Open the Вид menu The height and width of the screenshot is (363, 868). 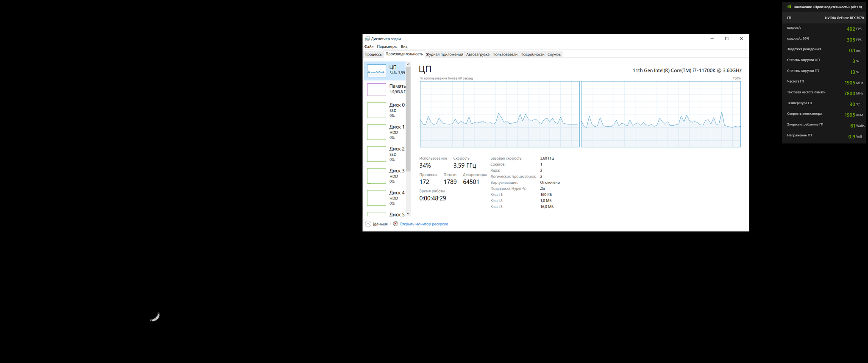pos(404,47)
